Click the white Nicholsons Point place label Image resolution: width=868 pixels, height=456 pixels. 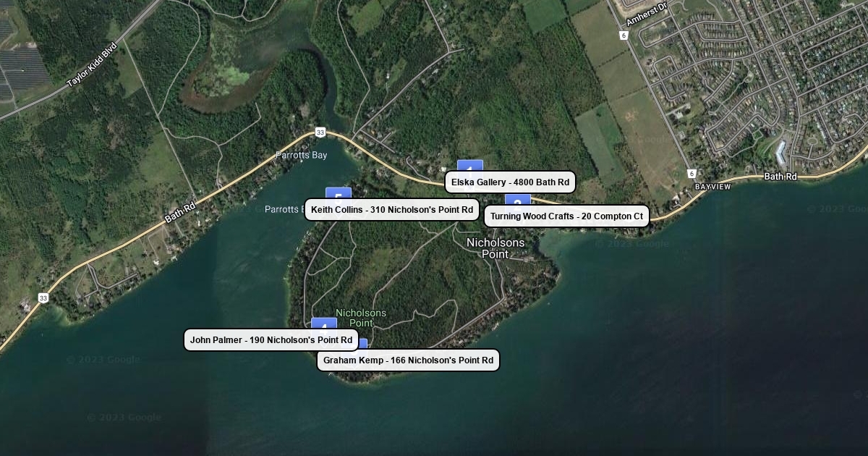495,248
